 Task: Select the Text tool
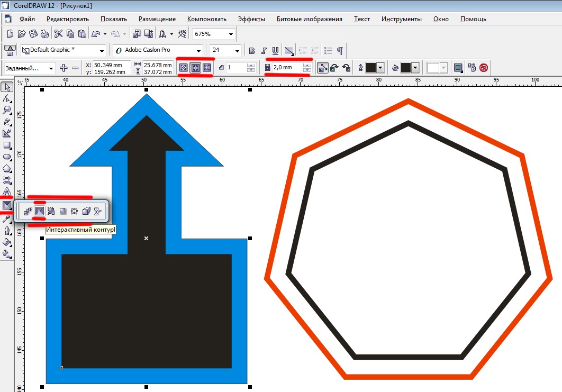(7, 192)
